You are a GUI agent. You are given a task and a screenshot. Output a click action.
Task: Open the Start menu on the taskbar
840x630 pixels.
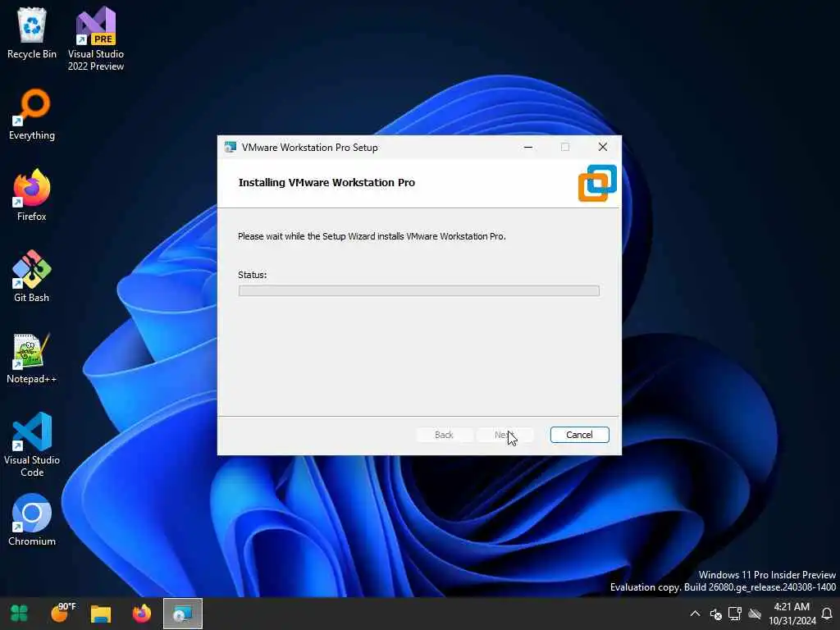[20, 614]
